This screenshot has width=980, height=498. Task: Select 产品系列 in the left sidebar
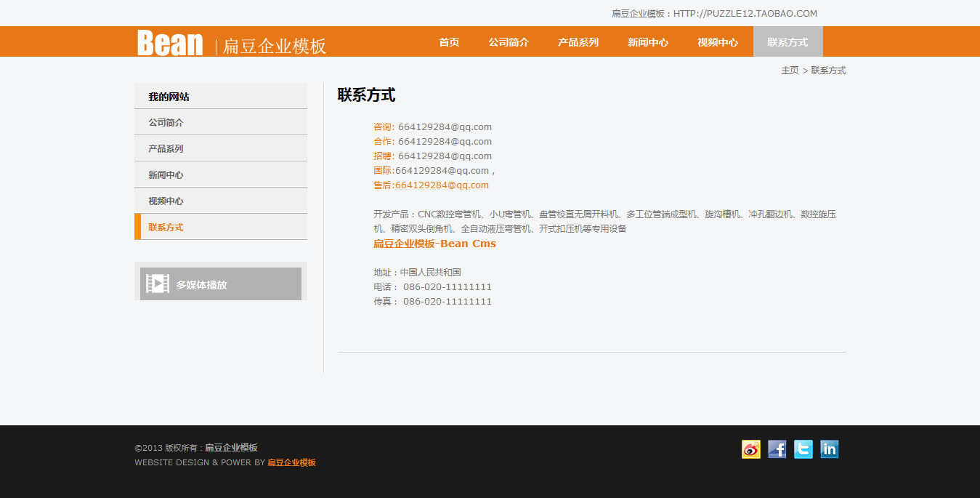click(166, 149)
